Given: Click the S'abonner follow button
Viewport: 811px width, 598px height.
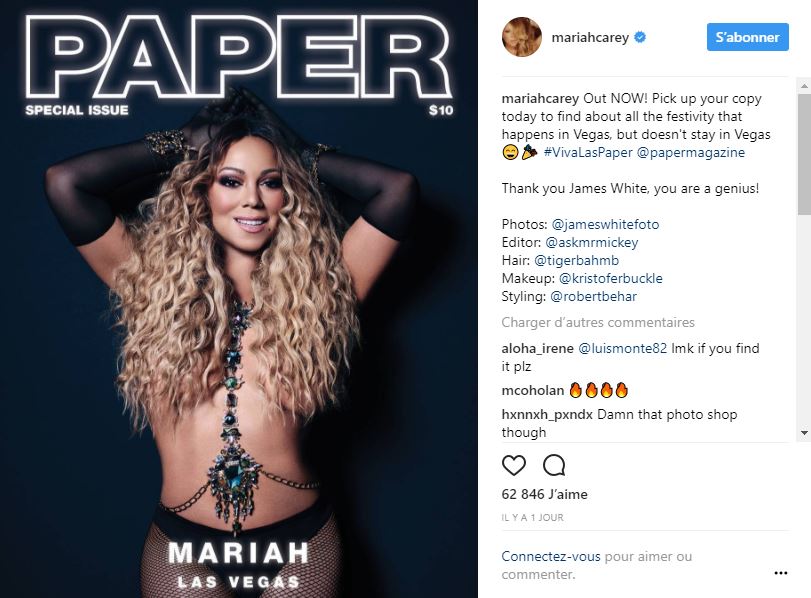Looking at the screenshot, I should point(747,37).
